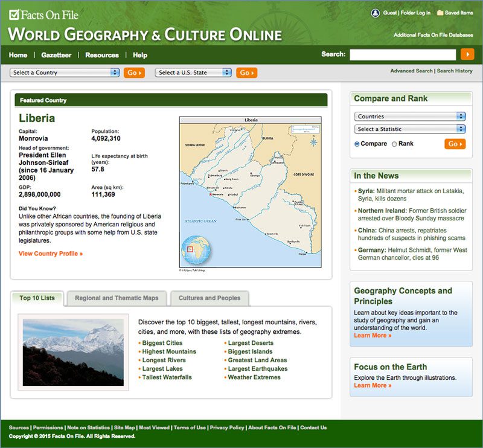Viewport: 483px width, 448px height.
Task: Open Advanced Search link
Action: coord(412,71)
